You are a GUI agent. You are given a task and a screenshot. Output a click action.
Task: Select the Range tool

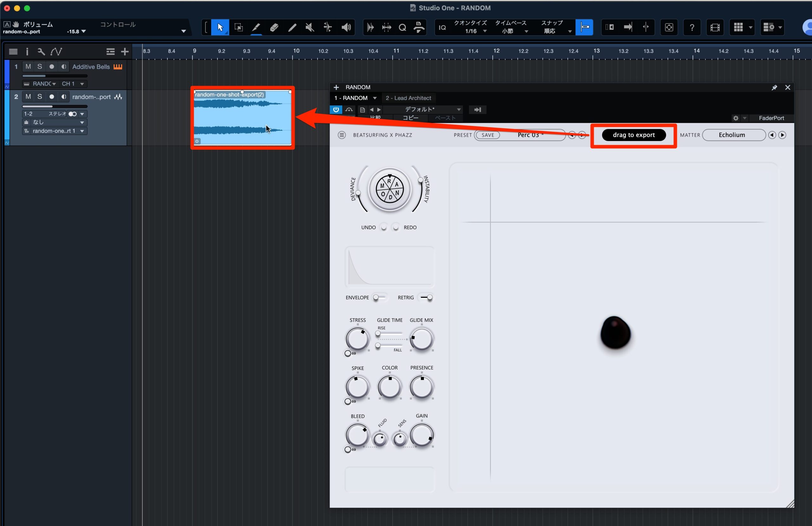pos(239,27)
